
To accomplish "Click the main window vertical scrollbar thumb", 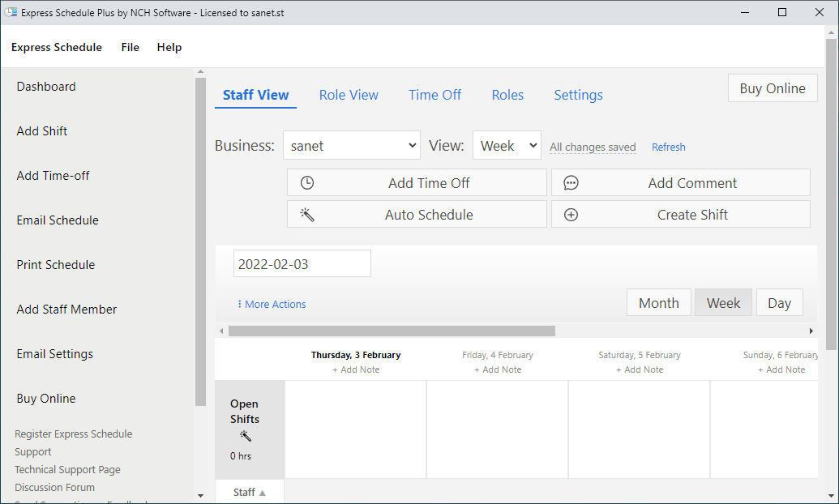I will tap(831, 194).
